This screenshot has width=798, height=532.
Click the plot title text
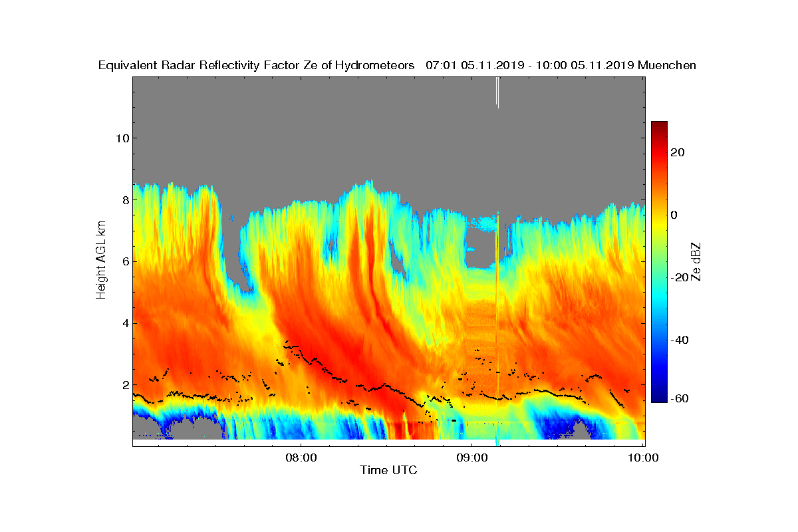coord(397,65)
